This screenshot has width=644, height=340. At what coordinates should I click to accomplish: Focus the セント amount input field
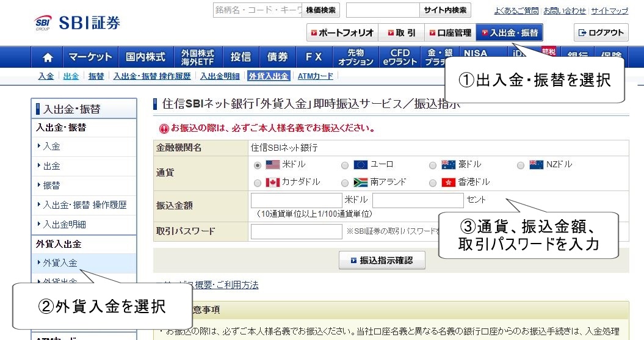[x=418, y=200]
